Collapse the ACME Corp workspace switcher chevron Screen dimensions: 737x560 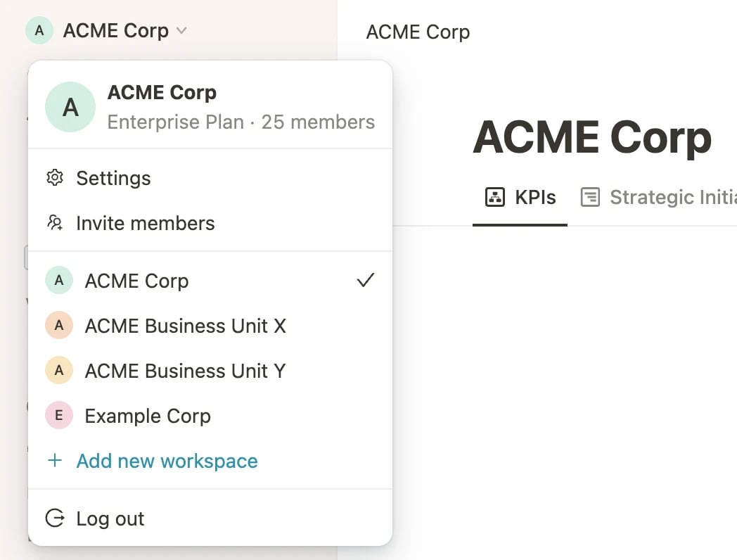pos(181,31)
